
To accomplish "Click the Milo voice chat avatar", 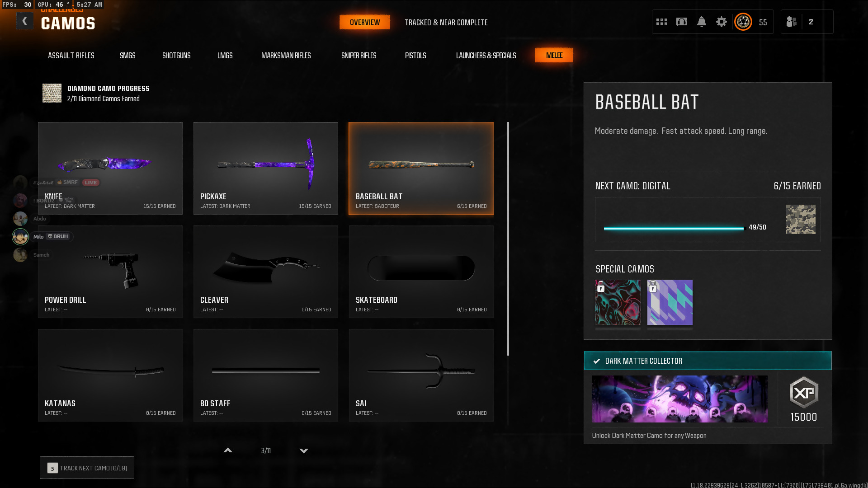I will pos(20,237).
